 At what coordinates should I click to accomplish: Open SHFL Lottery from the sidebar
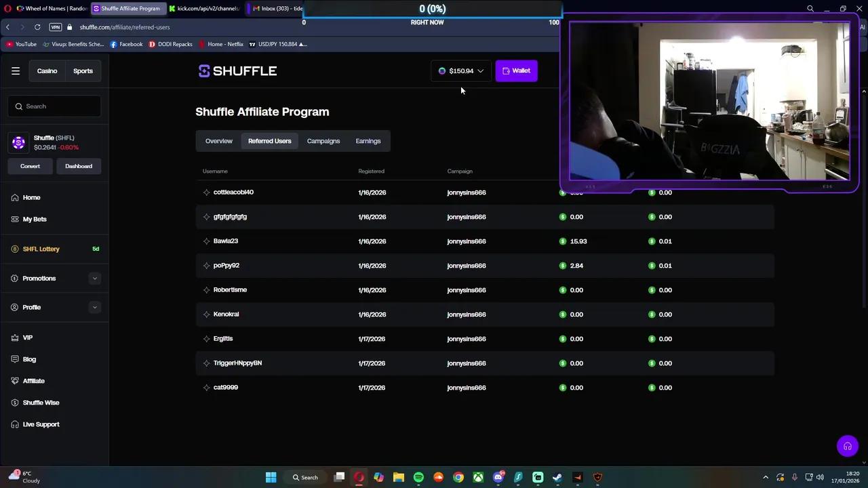point(41,249)
